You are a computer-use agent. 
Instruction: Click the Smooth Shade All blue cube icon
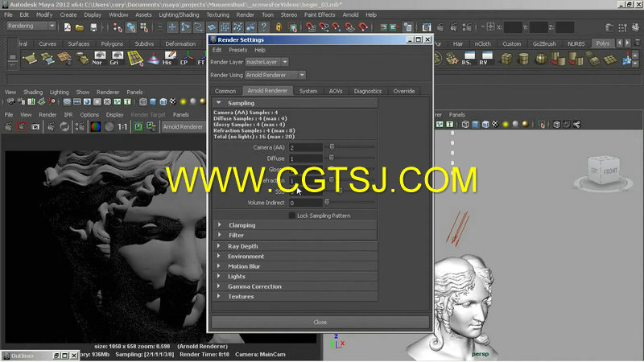pyautogui.click(x=153, y=101)
